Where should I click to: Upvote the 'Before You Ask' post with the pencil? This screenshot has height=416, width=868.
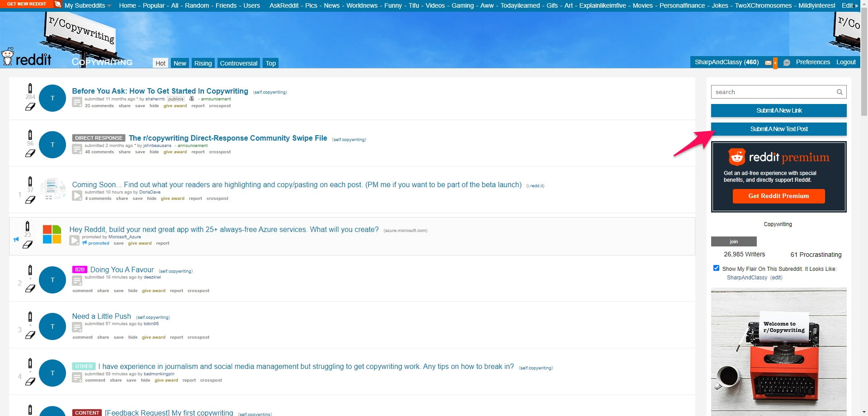pos(30,88)
